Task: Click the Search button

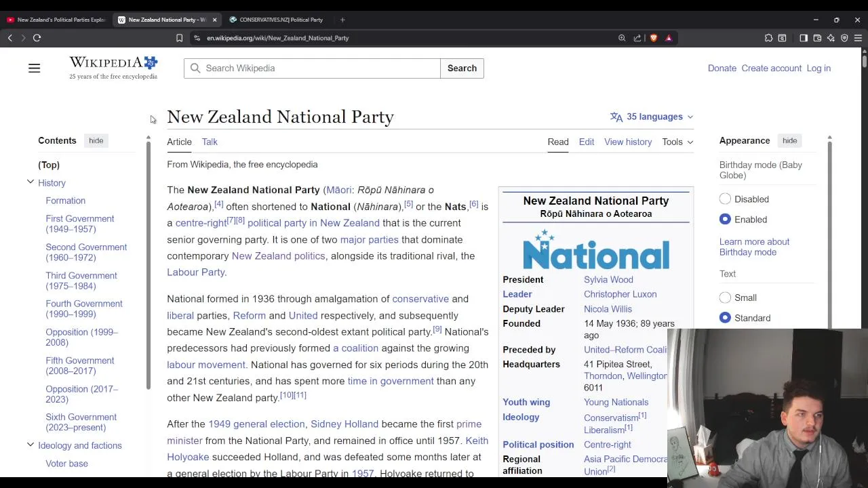Action: [x=462, y=68]
